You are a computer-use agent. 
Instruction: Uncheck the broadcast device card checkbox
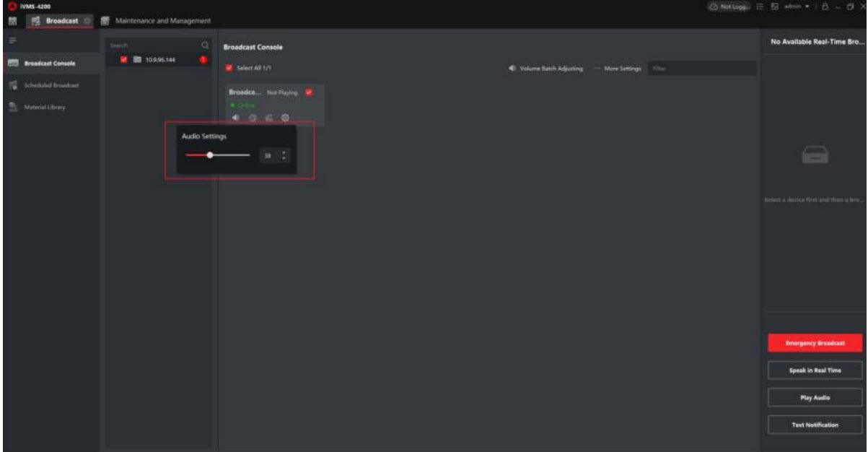point(309,92)
